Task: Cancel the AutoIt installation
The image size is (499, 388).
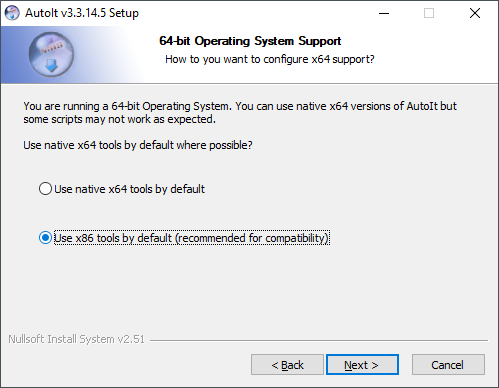Action: coord(448,365)
